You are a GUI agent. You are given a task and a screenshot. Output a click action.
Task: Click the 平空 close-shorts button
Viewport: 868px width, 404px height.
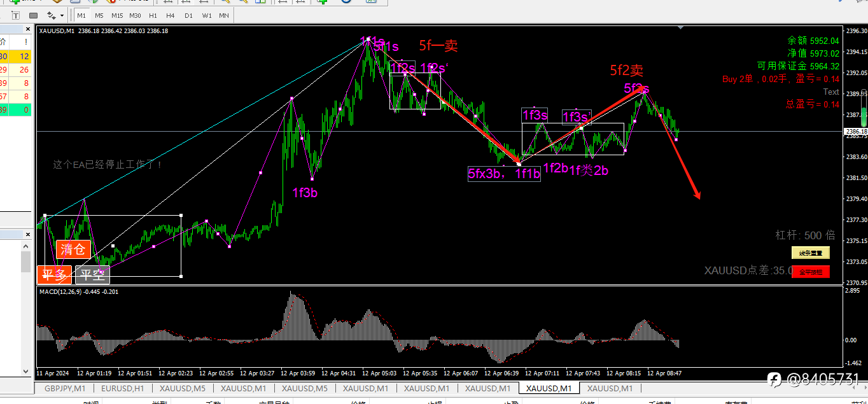point(93,275)
